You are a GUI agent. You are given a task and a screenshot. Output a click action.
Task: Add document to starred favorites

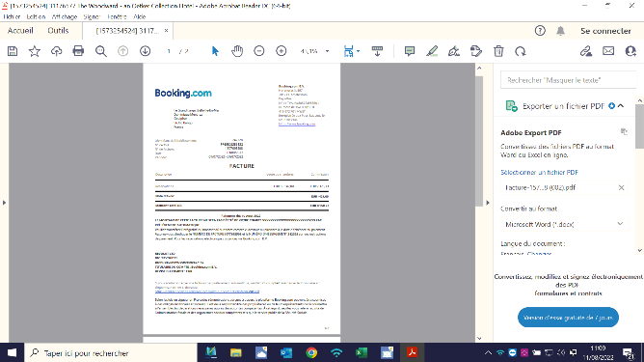pos(35,51)
